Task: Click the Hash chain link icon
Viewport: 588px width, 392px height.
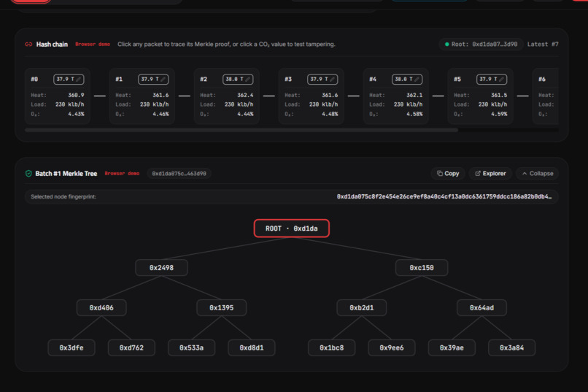Action: coord(28,45)
